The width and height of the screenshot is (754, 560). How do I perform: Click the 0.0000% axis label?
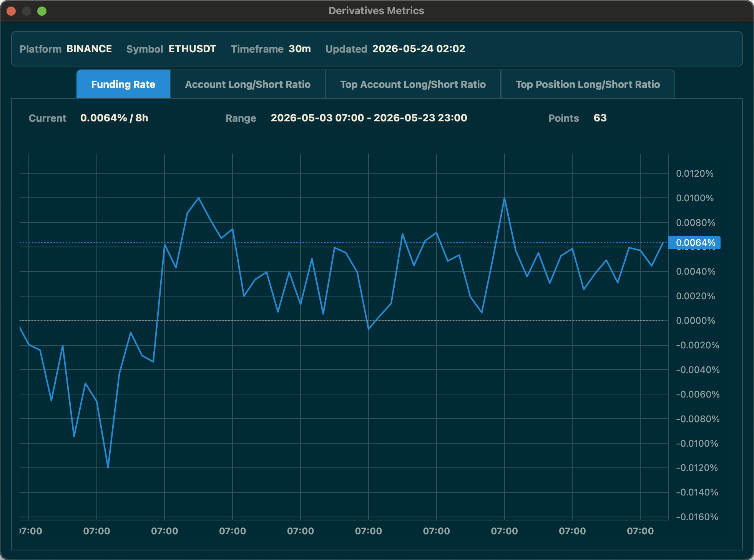[696, 321]
